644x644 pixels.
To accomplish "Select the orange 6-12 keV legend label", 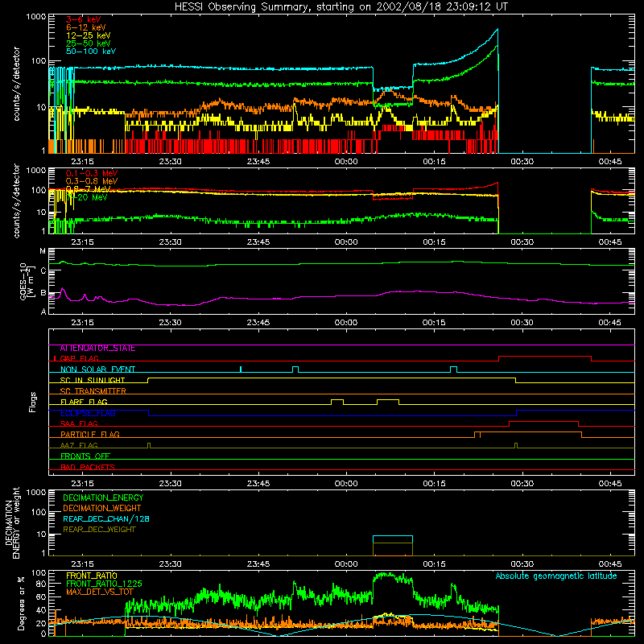I will tap(86, 27).
